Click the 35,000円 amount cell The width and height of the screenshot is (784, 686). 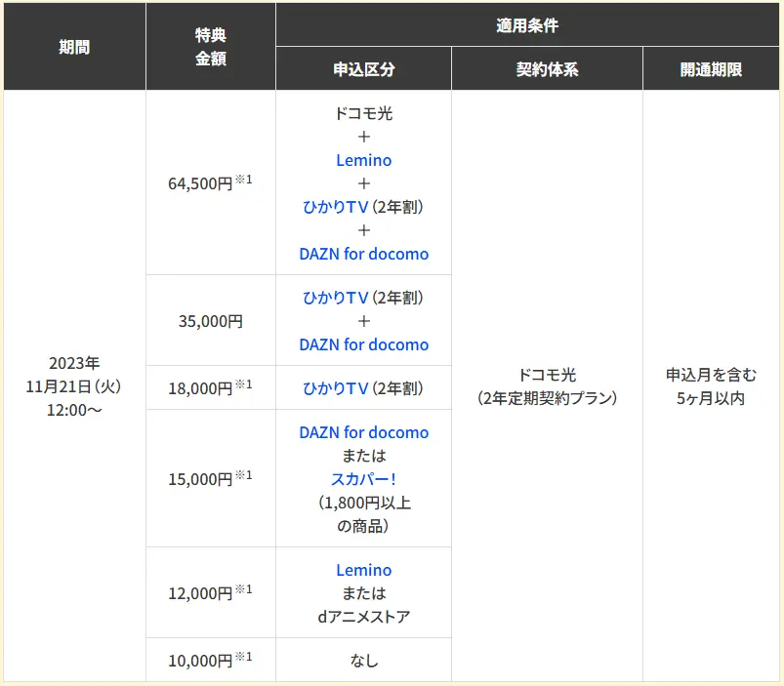210,321
